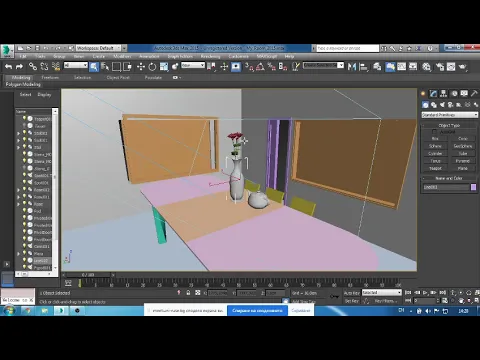The image size is (480, 360).
Task: Activate the Select and Scale tool
Action: (x=164, y=67)
